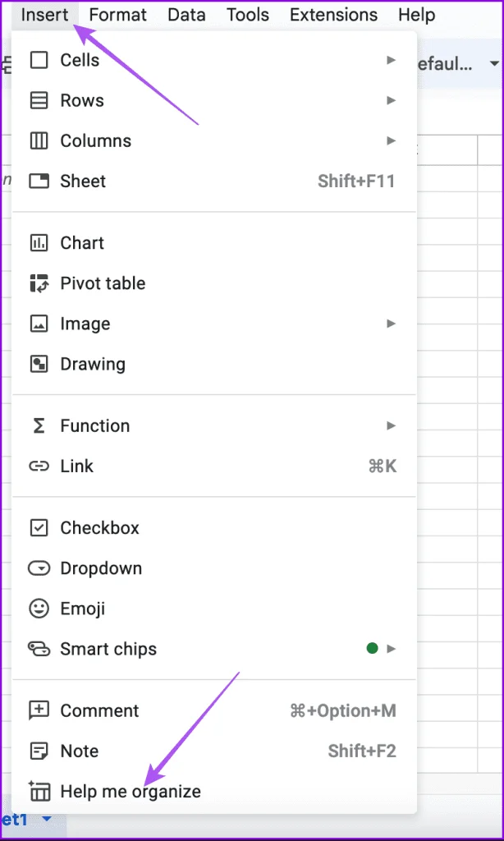Select the Note entry label

[x=80, y=751]
